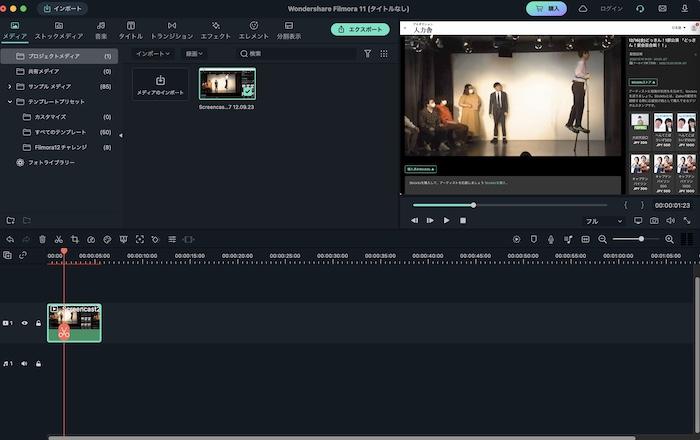Open the トランジション tab
The image size is (700, 440).
point(172,30)
